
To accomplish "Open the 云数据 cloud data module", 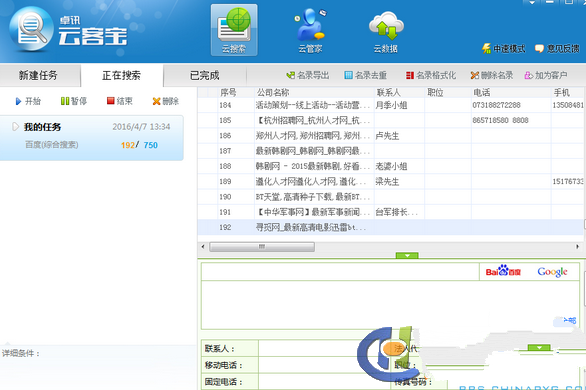I will [x=386, y=31].
